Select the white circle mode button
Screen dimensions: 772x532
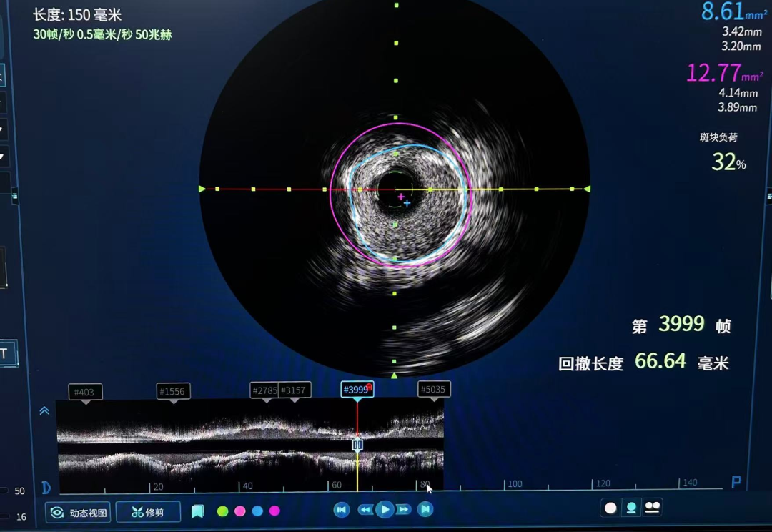[x=610, y=508]
